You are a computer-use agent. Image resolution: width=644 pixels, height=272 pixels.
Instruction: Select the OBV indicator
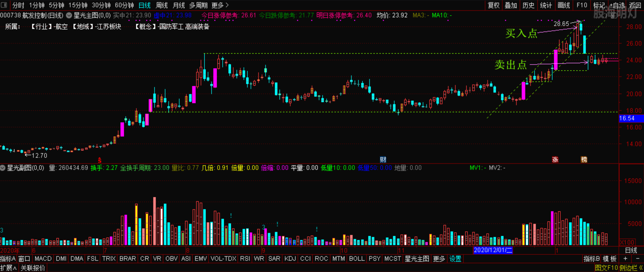[x=171, y=259]
